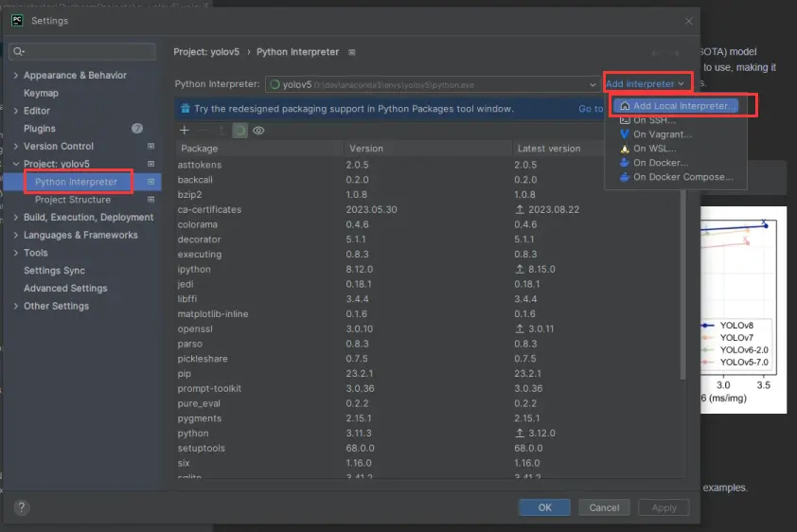Click the OK button
The height and width of the screenshot is (532, 797).
544,507
